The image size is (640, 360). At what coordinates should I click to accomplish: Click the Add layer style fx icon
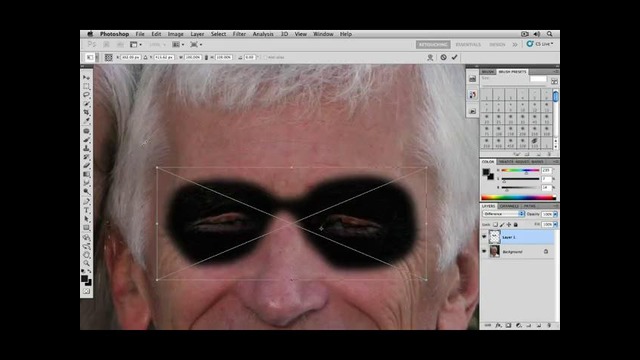498,325
